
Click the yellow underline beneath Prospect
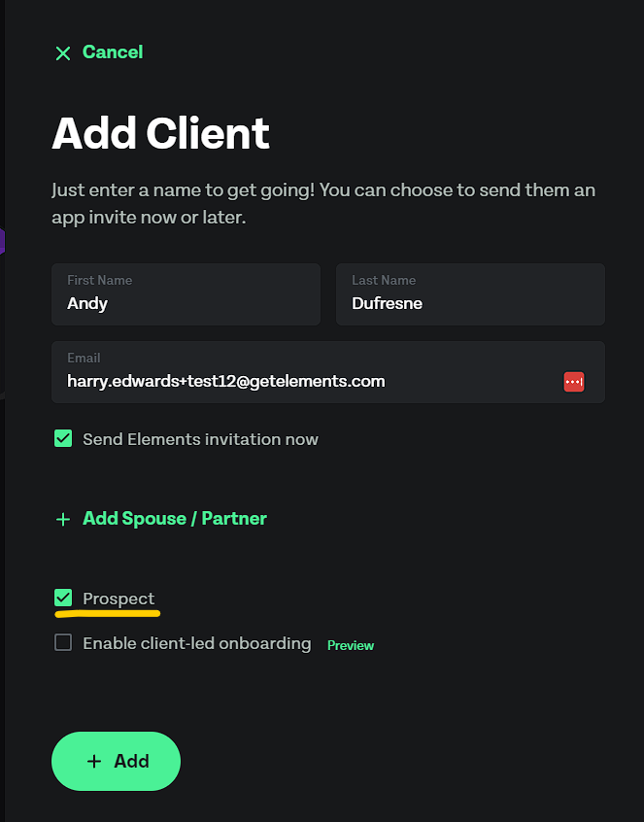(107, 614)
